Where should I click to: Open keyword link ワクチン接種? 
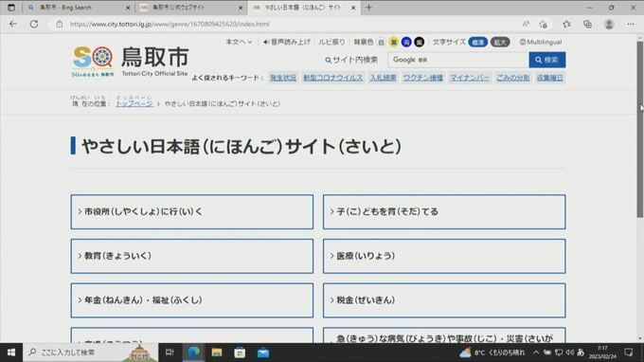tap(422, 78)
